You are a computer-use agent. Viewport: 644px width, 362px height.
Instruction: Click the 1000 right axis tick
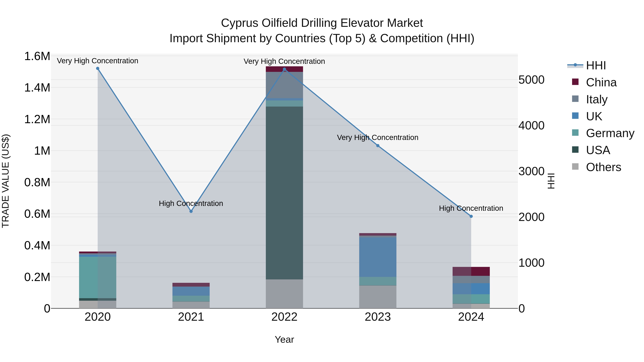[531, 263]
